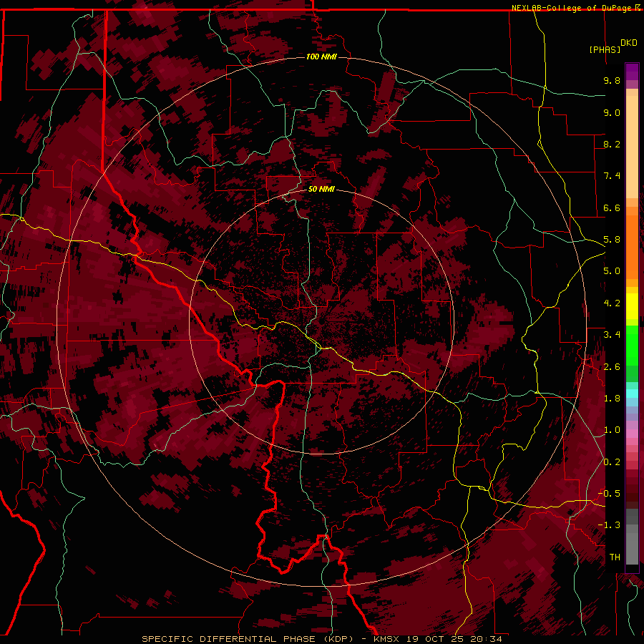Click the KMSX radar station identifier
644x644 pixels.
[x=387, y=639]
